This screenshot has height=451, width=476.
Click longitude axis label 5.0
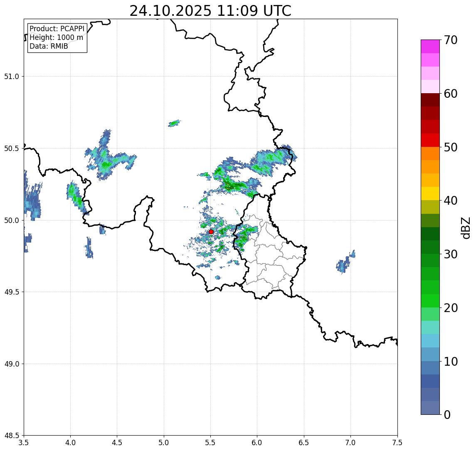point(164,443)
